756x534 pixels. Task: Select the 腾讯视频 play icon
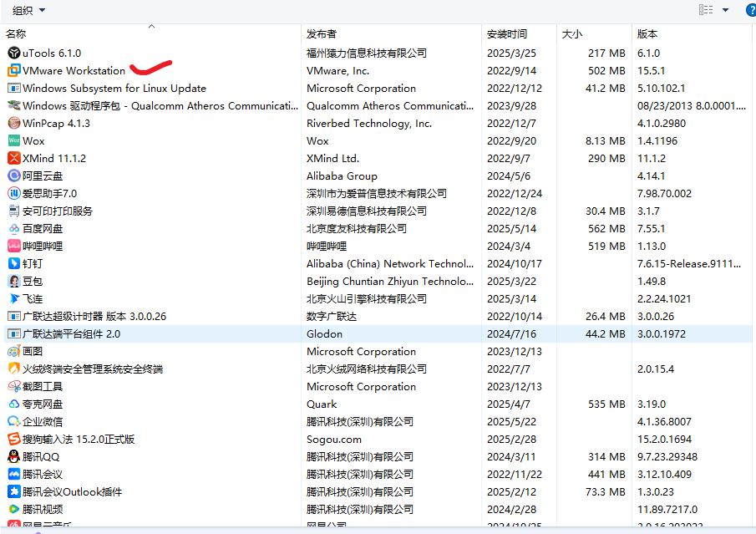(x=14, y=510)
